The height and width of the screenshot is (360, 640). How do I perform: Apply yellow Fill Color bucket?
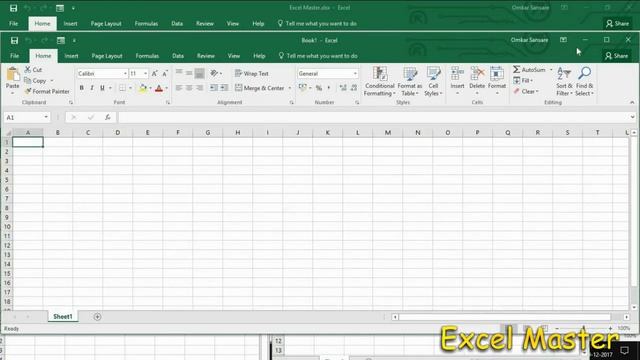point(142,88)
